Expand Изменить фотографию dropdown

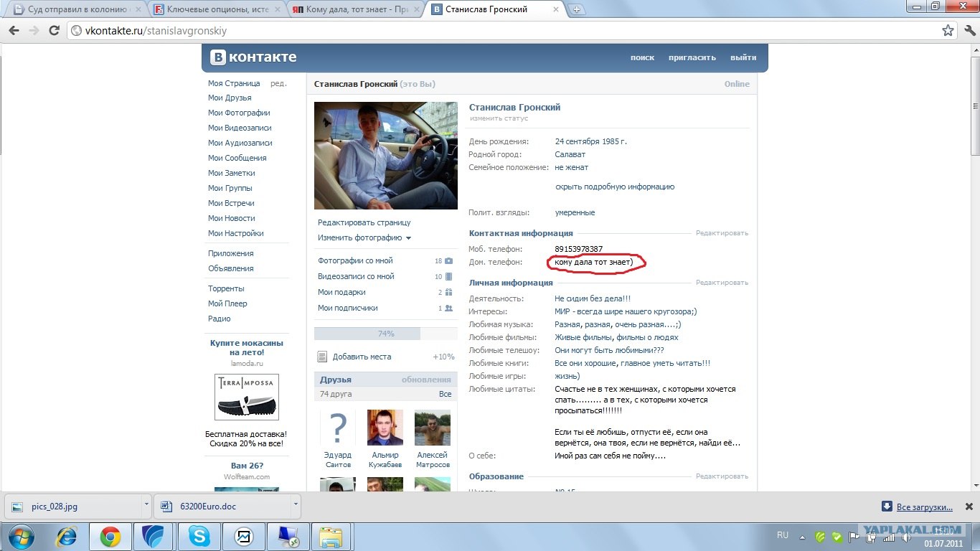[364, 238]
